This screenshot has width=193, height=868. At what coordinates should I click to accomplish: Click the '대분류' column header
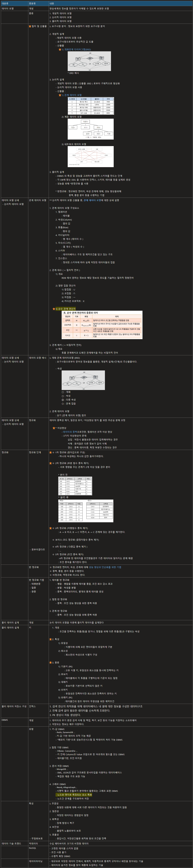pyautogui.click(x=14, y=3)
